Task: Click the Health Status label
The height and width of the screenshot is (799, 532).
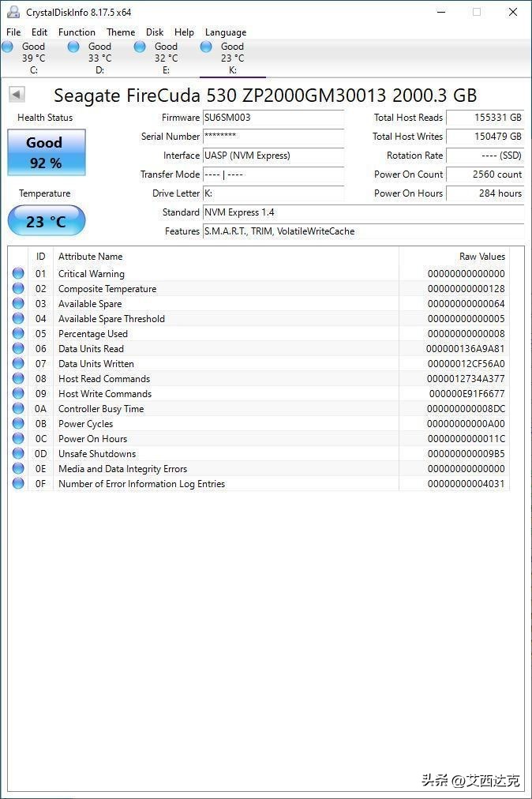Action: pyautogui.click(x=45, y=118)
